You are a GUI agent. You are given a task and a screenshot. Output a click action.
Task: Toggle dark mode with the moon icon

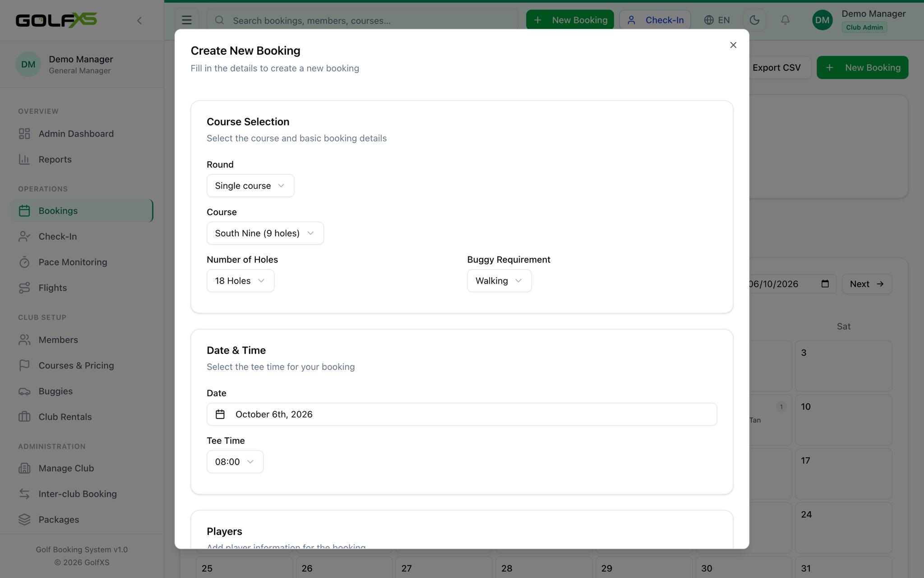coord(754,20)
